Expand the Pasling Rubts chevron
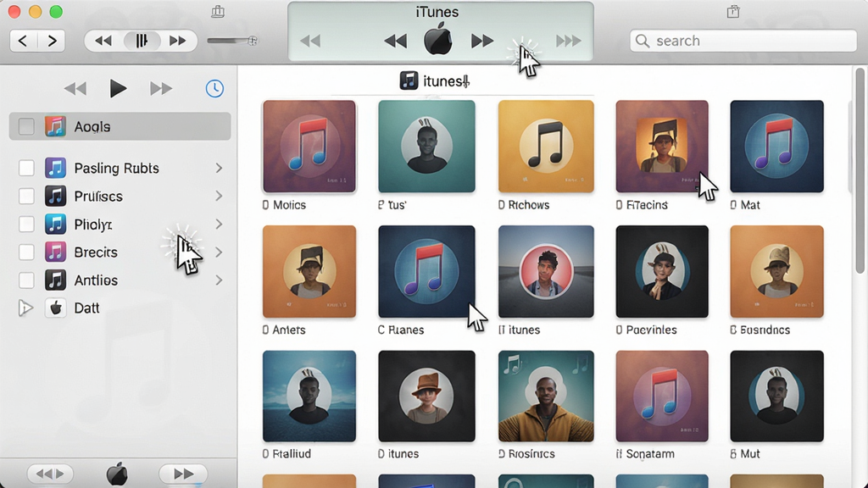 (x=219, y=169)
